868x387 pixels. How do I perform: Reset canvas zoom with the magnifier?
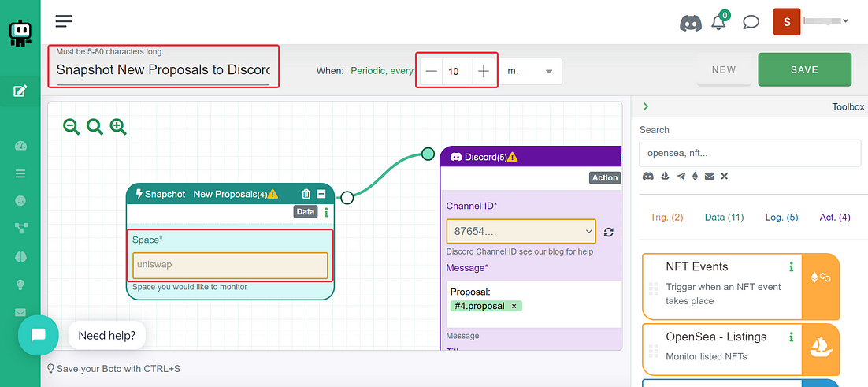coord(95,127)
